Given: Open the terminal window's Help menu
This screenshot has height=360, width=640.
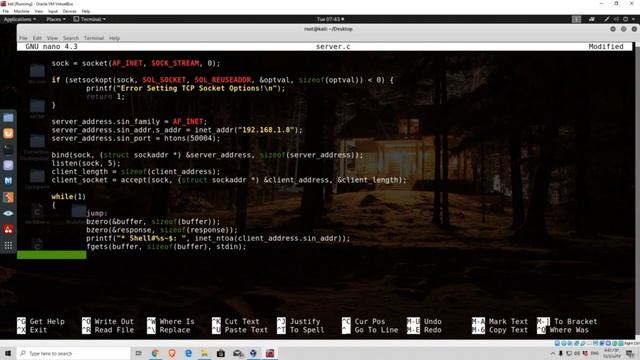Looking at the screenshot, I should pyautogui.click(x=114, y=38).
